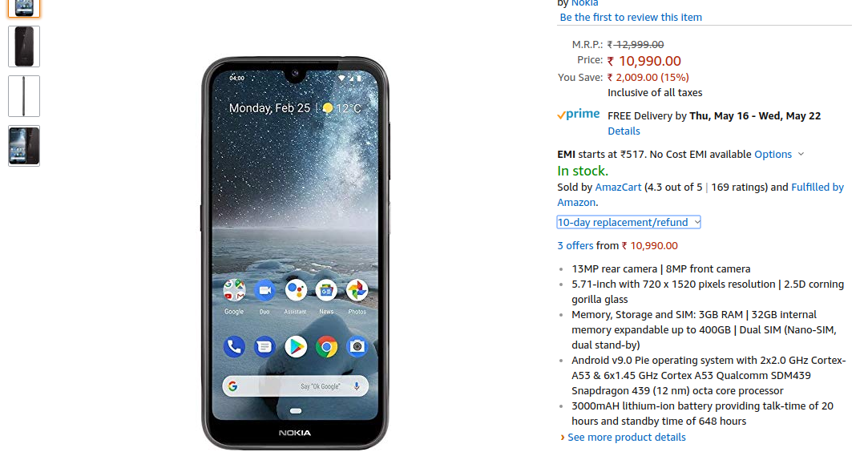Expand the EMI Options dropdown

click(x=779, y=155)
